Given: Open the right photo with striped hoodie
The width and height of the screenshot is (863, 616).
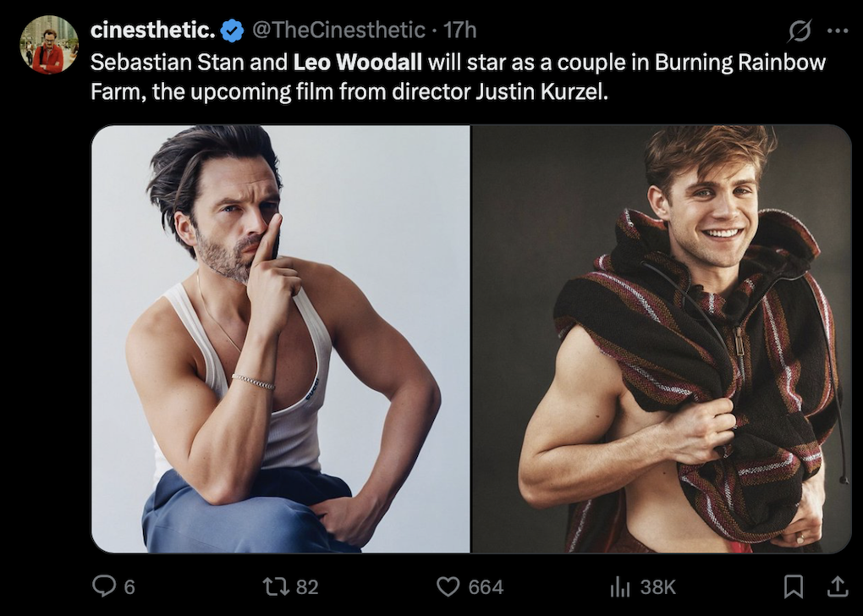Looking at the screenshot, I should 661,338.
